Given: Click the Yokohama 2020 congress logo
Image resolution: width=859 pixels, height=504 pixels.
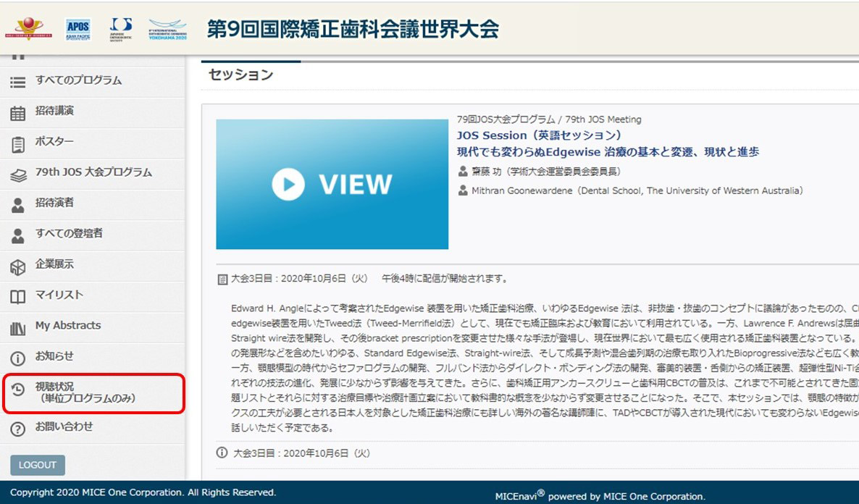Looking at the screenshot, I should coord(167,30).
